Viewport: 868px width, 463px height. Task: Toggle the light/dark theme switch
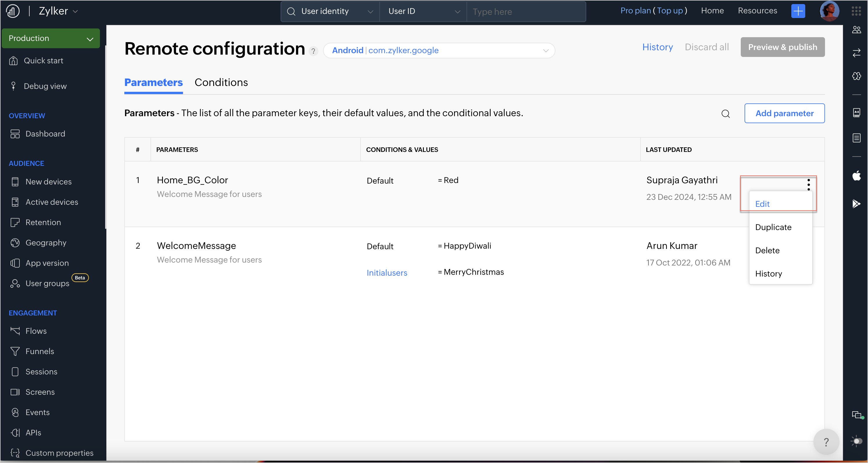point(857,441)
